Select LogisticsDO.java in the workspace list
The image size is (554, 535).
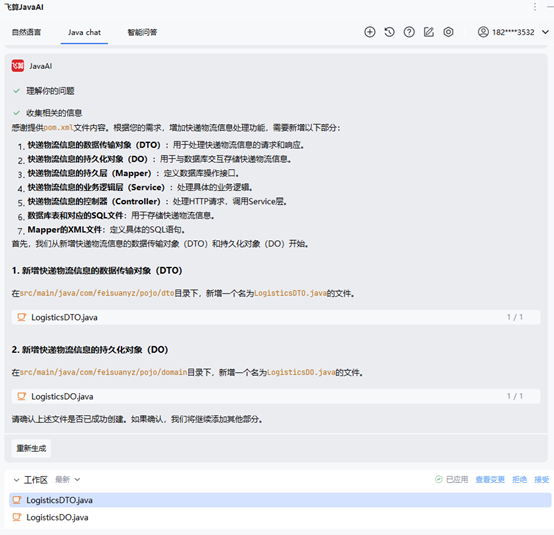(x=280, y=517)
